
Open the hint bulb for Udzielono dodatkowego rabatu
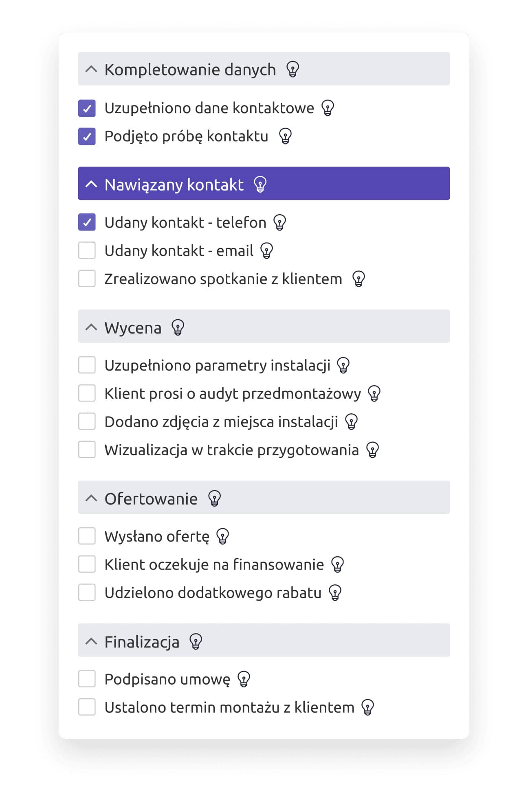tap(335, 593)
